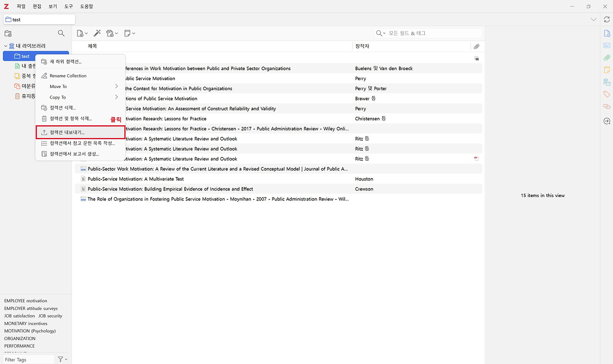This screenshot has width=613, height=364.
Task: Click the Zotero Z logo icon
Action: 6,6
